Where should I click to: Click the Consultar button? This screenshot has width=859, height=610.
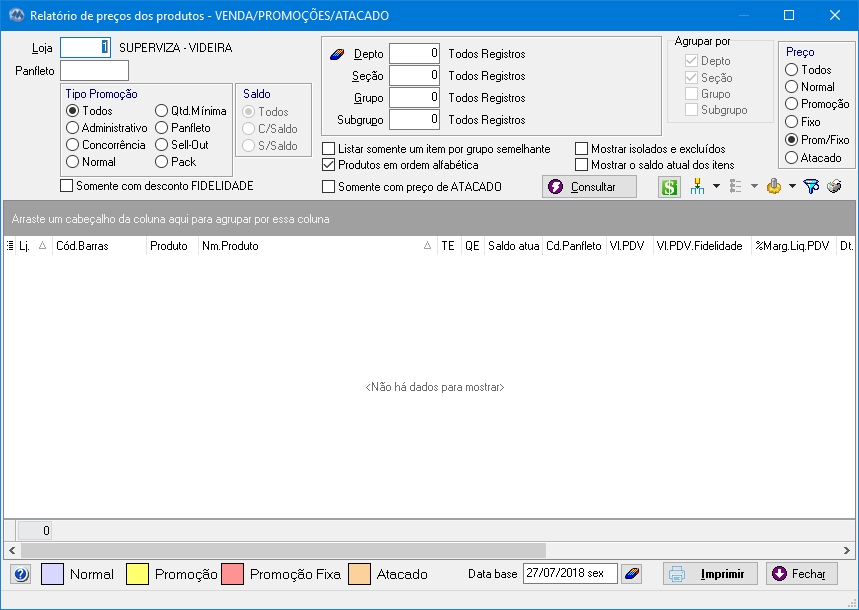589,187
